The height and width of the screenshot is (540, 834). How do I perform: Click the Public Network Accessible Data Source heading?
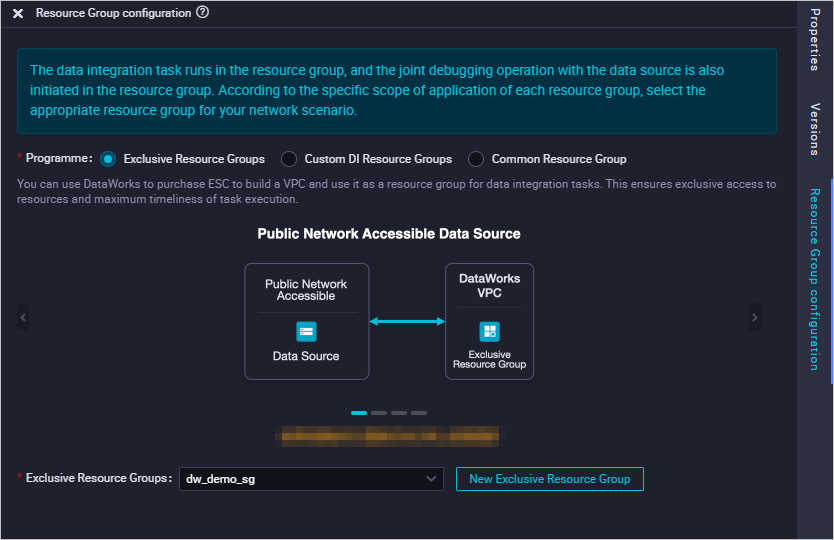(x=389, y=234)
